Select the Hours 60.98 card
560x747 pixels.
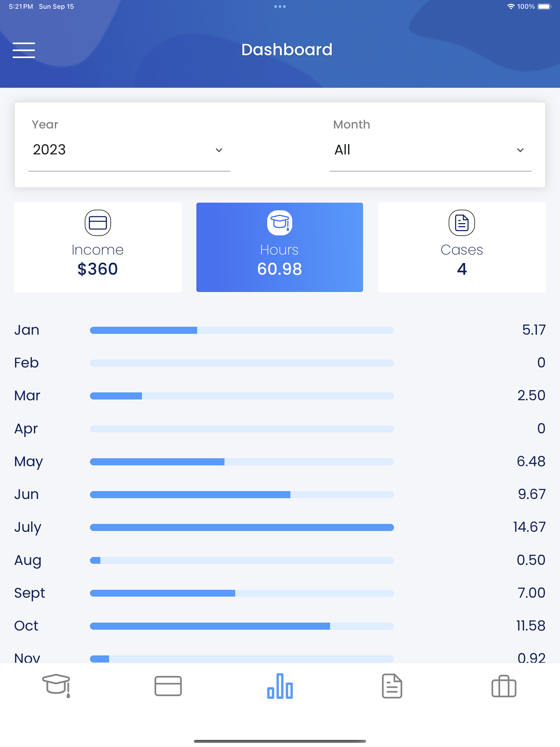pyautogui.click(x=280, y=247)
